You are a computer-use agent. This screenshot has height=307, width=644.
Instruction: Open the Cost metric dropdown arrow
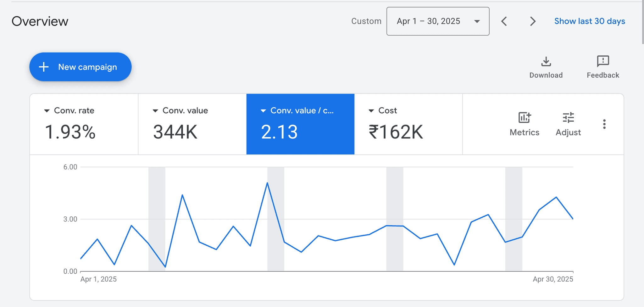click(371, 111)
